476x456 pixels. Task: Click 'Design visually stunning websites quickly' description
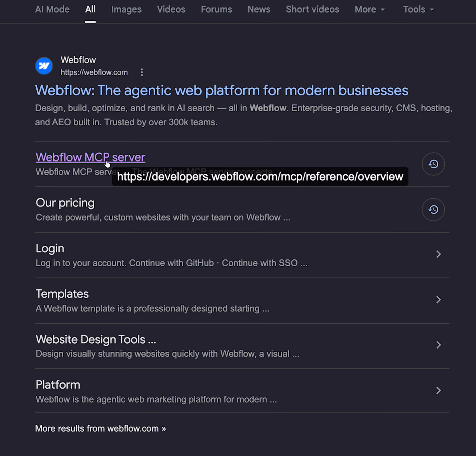coord(168,354)
